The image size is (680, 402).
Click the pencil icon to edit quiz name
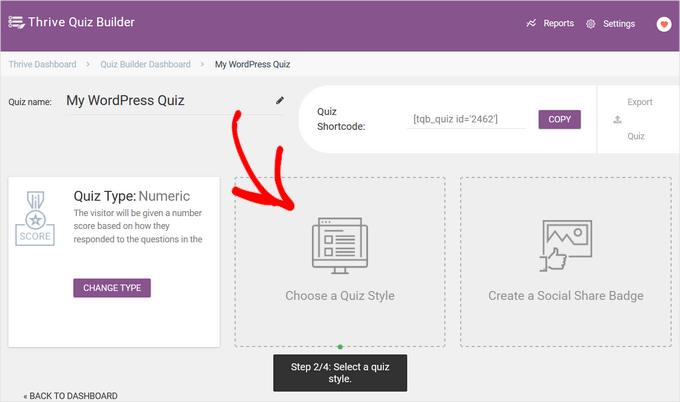pos(280,100)
